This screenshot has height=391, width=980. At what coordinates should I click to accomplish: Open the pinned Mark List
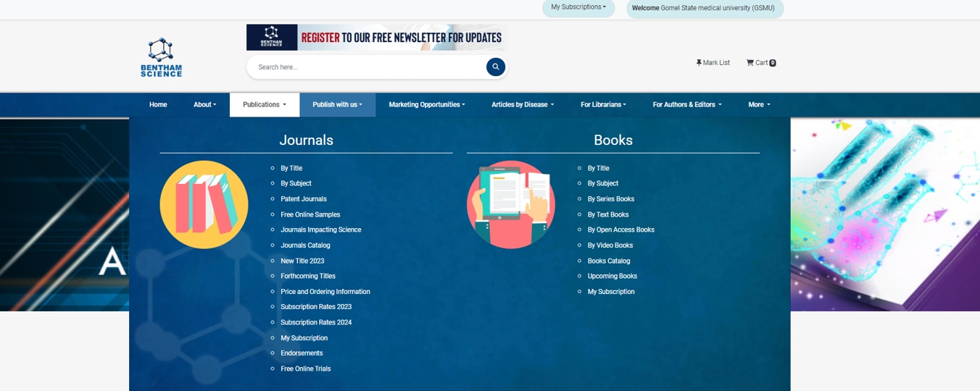click(x=713, y=63)
